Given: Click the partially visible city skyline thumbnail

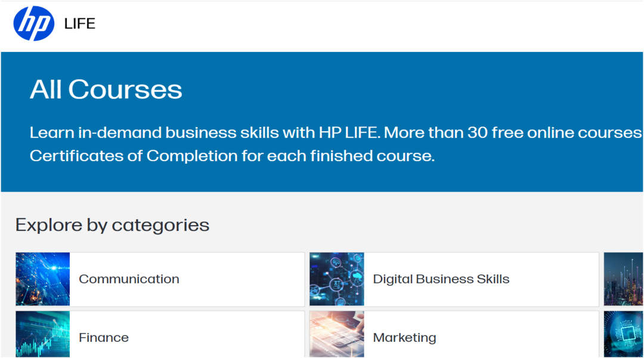Looking at the screenshot, I should coord(624,279).
